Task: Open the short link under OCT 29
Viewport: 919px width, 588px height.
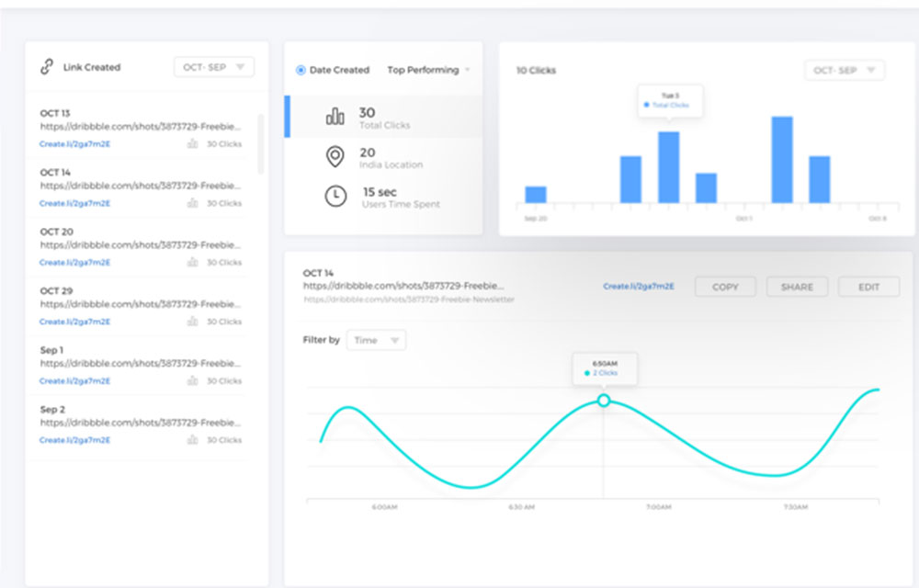Action: pos(74,322)
